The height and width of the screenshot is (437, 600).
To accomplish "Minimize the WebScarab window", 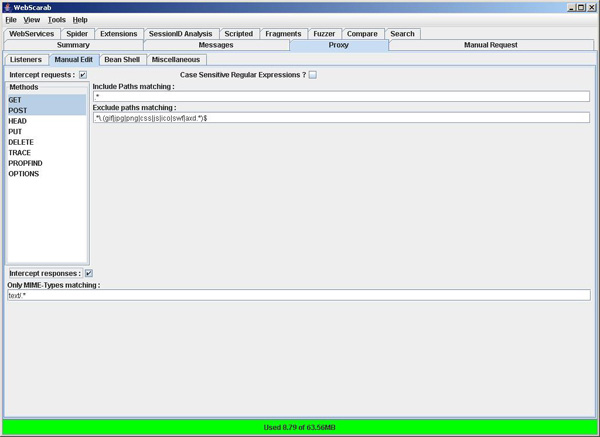I will 572,7.
